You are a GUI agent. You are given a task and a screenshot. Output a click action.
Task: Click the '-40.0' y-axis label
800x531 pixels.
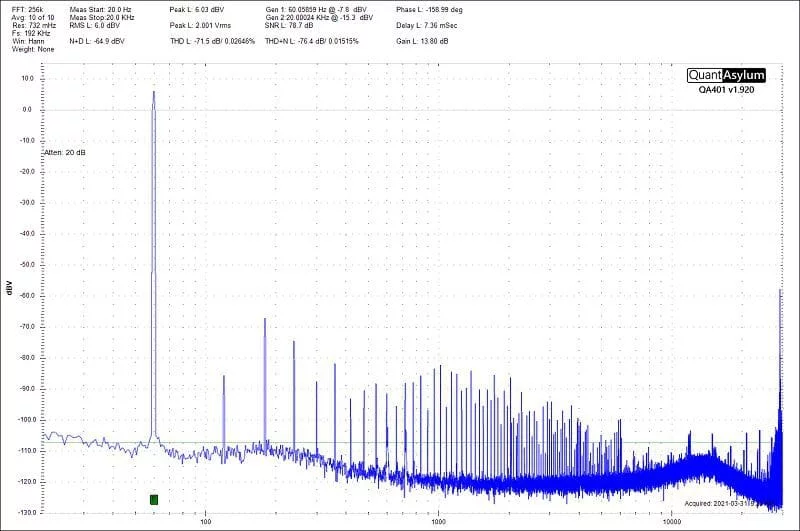pyautogui.click(x=26, y=234)
